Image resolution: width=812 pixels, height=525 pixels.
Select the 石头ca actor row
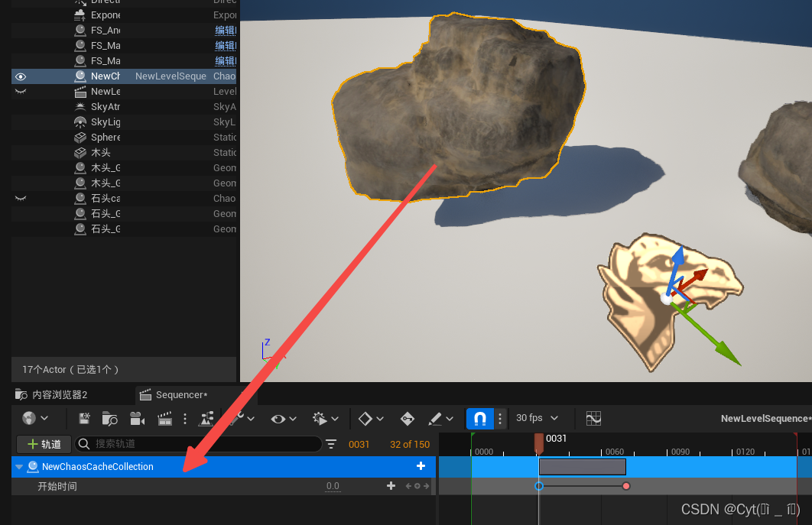point(124,198)
